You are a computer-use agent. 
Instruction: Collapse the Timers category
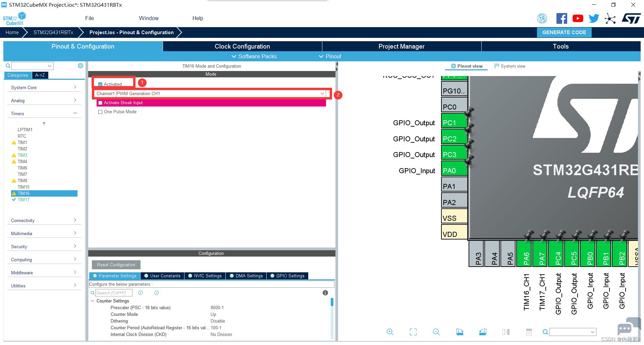pos(44,114)
